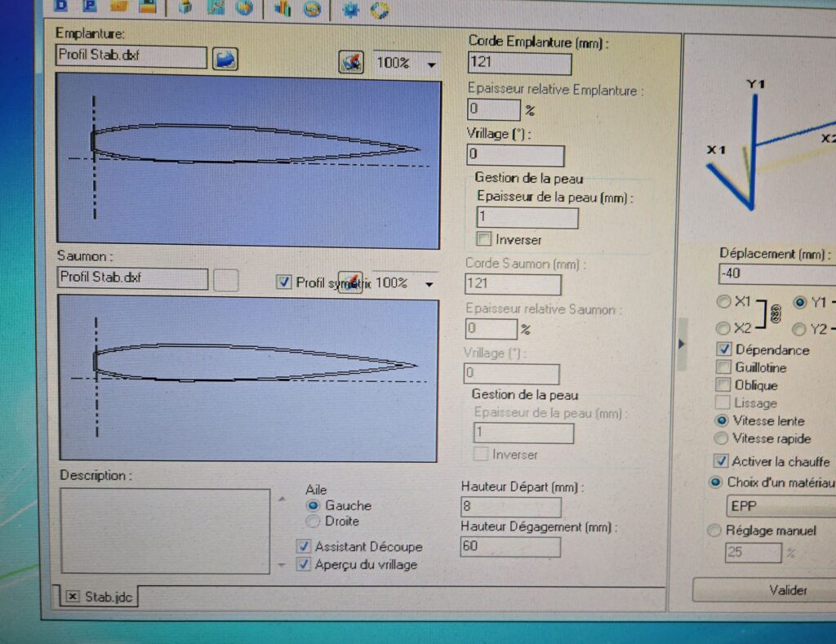This screenshot has width=836, height=644.
Task: Expand the side panel arrow handle
Action: coord(683,344)
